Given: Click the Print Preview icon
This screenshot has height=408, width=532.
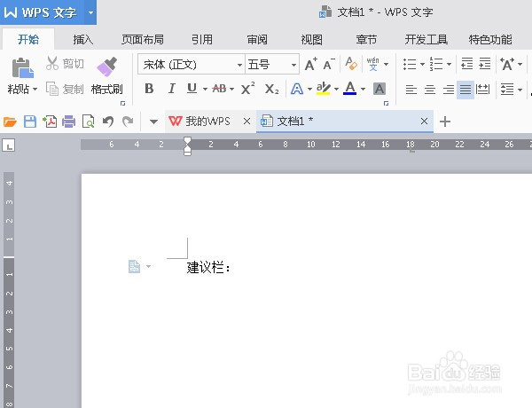Looking at the screenshot, I should tap(88, 122).
